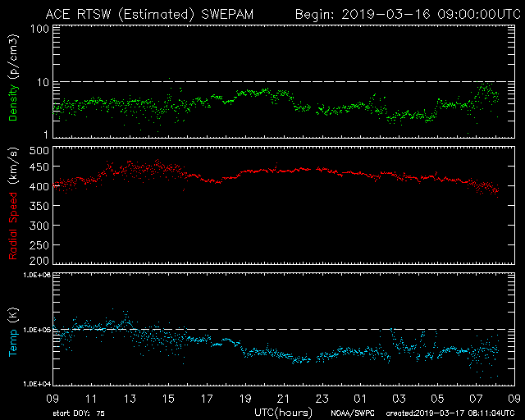Click the 01 hour label on time axis
This screenshot has height=420, width=525.
pos(360,398)
